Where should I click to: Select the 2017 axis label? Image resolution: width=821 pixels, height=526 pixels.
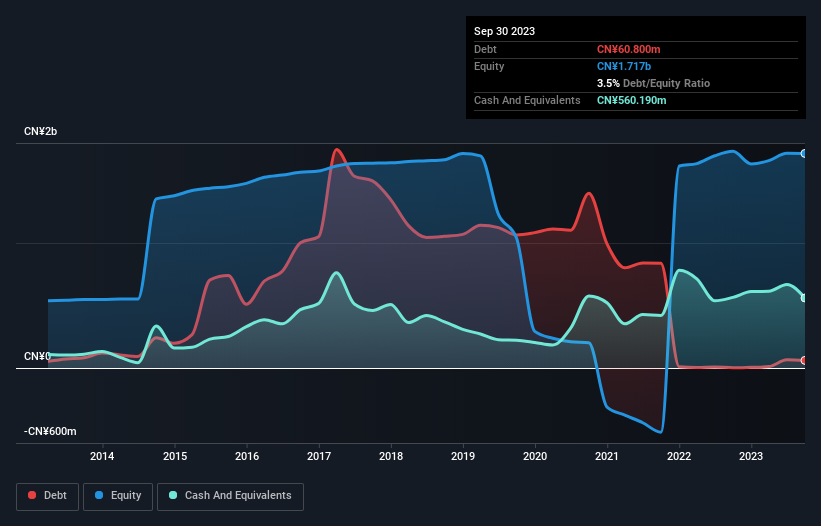pyautogui.click(x=319, y=456)
